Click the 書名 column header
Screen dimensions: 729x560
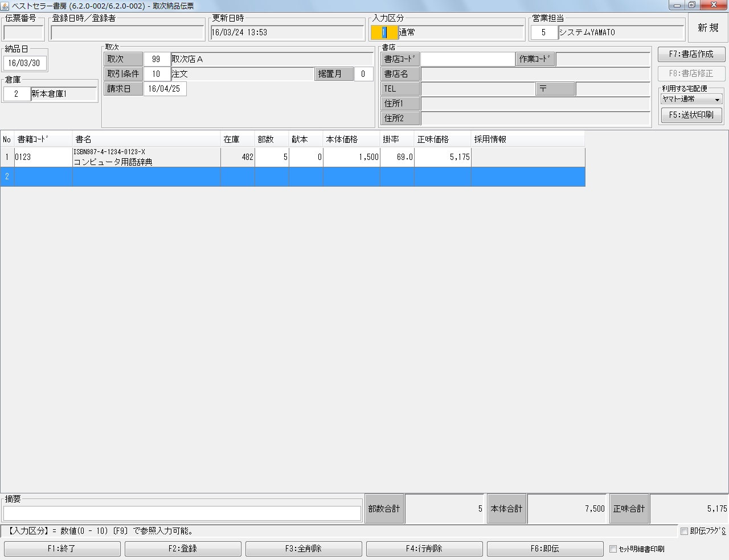[x=146, y=139]
